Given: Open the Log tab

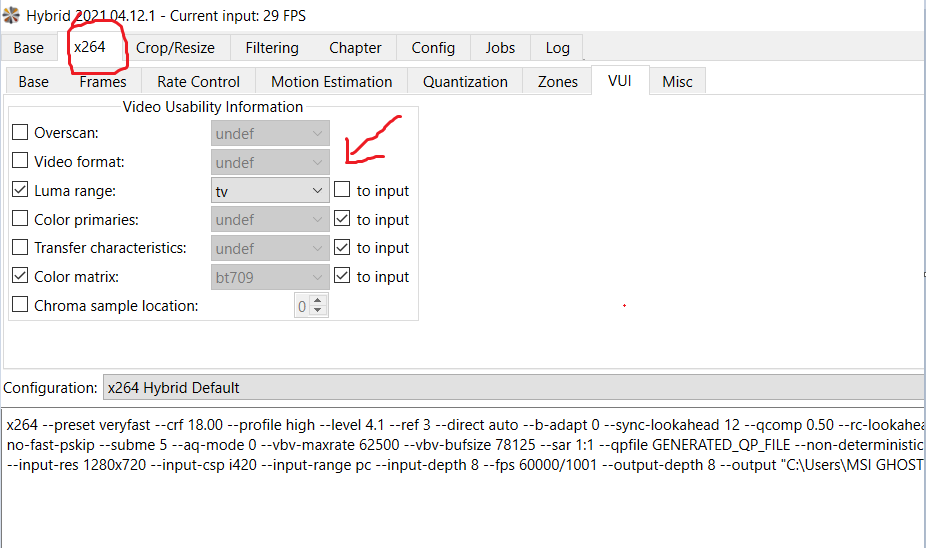Looking at the screenshot, I should (x=557, y=48).
